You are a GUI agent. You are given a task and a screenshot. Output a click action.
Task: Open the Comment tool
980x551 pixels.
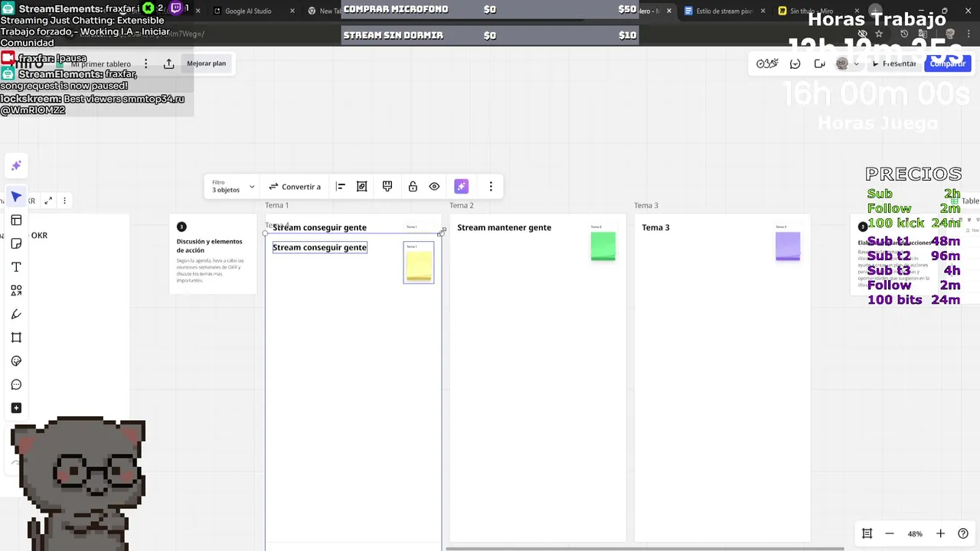tap(16, 384)
